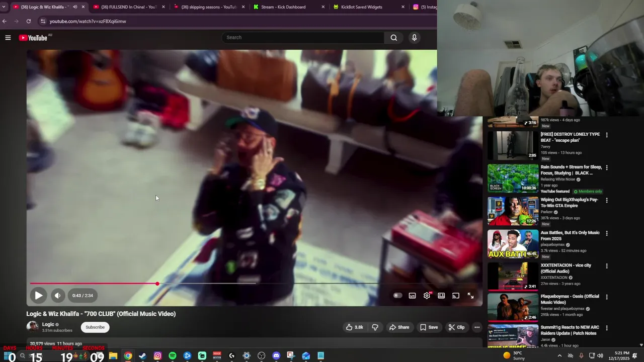Open Steam from the taskbar
The height and width of the screenshot is (362, 644).
click(x=142, y=356)
